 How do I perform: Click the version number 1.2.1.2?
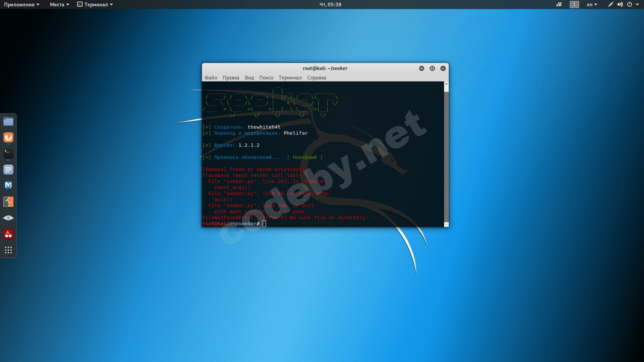tap(249, 145)
